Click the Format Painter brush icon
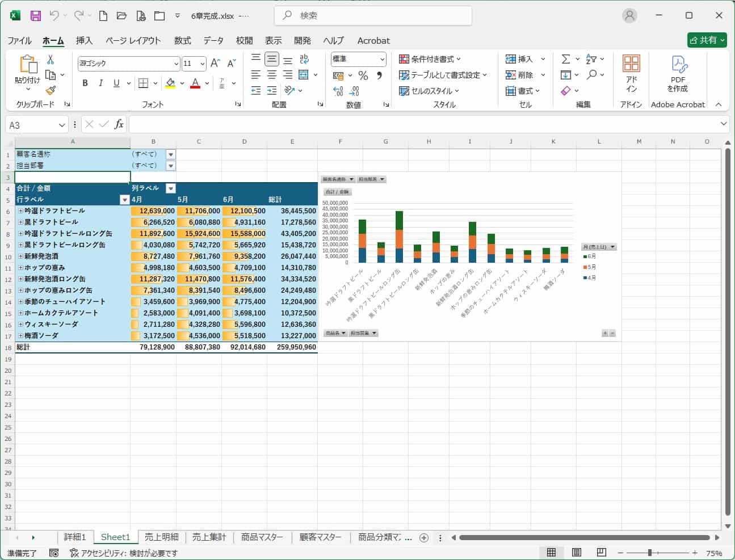The image size is (735, 560). [x=51, y=90]
